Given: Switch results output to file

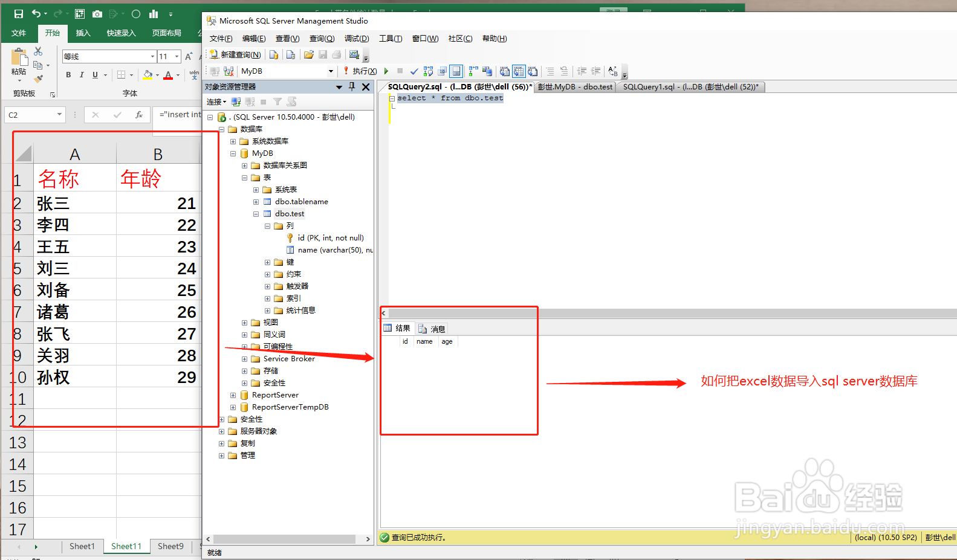Looking at the screenshot, I should [533, 71].
